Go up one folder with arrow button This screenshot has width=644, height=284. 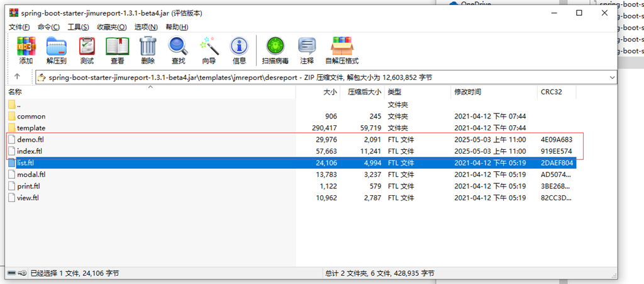pos(17,76)
